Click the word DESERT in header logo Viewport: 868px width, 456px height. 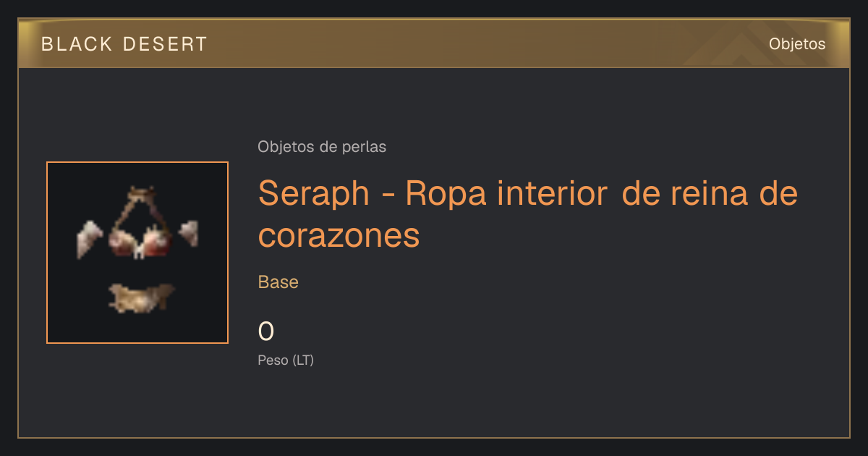pos(165,44)
